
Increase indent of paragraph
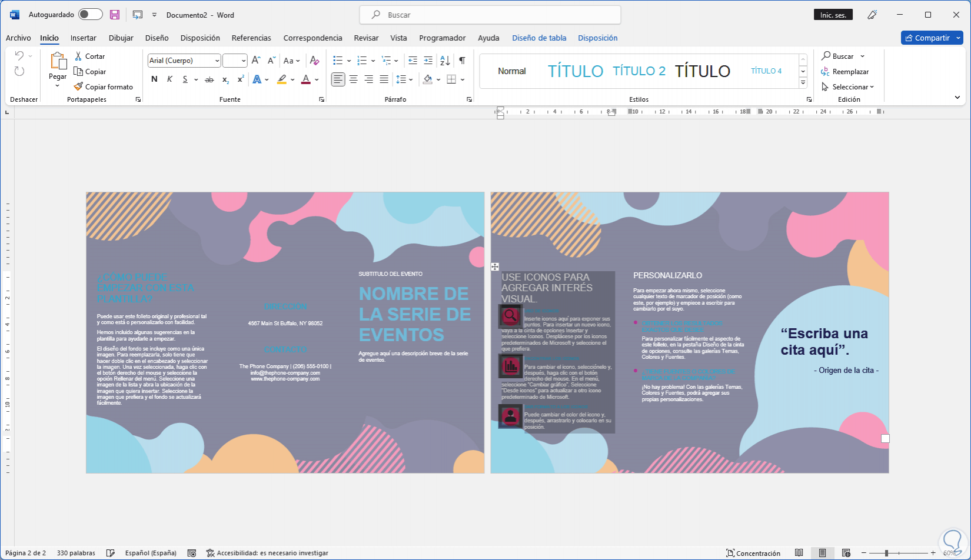(x=428, y=61)
